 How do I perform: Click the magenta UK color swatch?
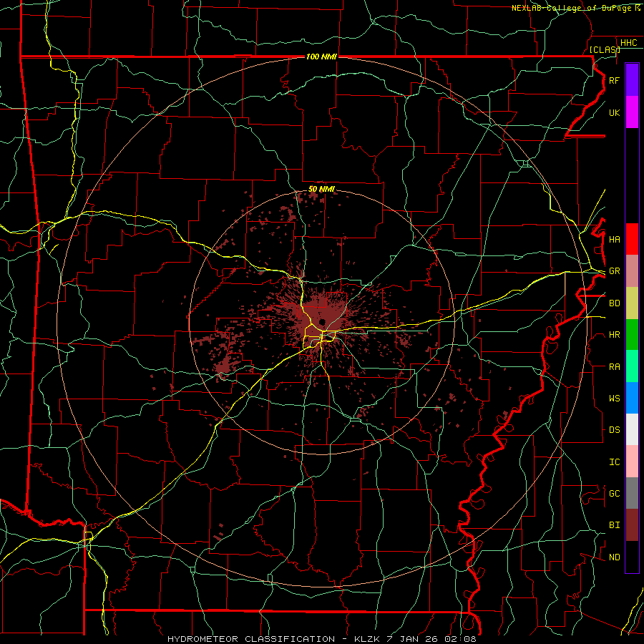[632, 112]
